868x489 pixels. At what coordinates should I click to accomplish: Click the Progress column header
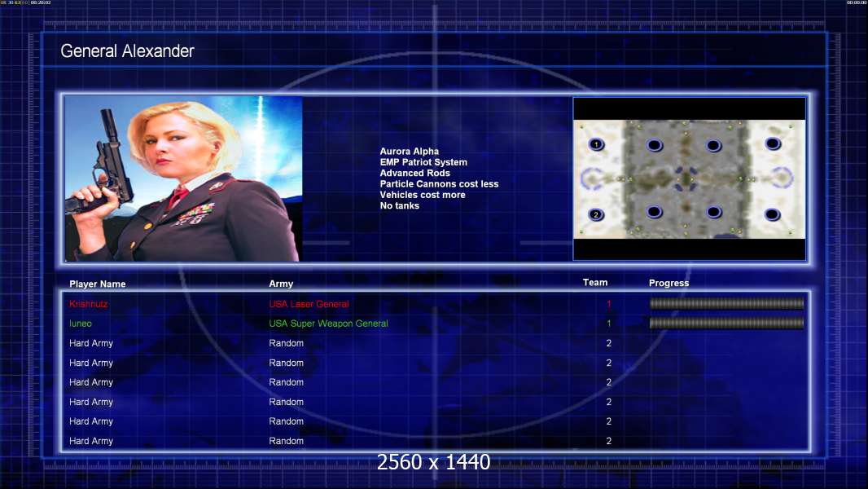point(669,283)
